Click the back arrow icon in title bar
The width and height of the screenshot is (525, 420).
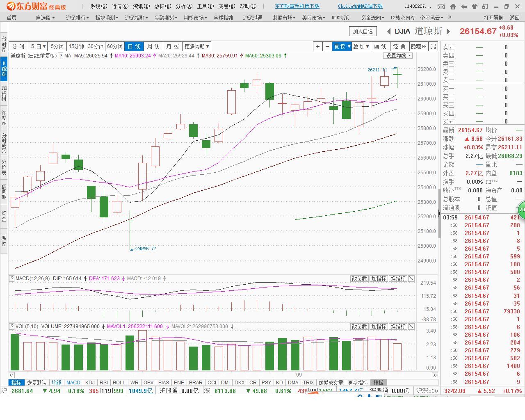pyautogui.click(x=464, y=7)
